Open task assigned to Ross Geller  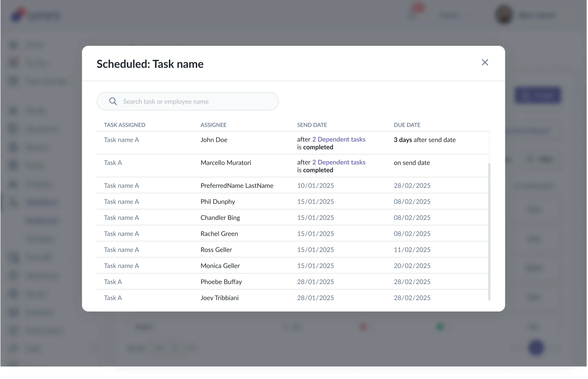pyautogui.click(x=121, y=250)
